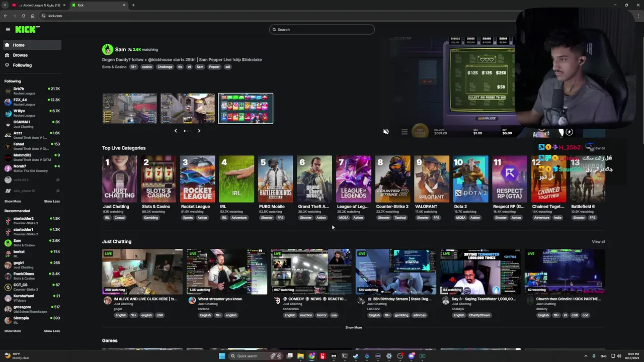Open 'Day 3 - Saying TeamWater' stream
The width and height of the screenshot is (644, 362).
(x=480, y=271)
